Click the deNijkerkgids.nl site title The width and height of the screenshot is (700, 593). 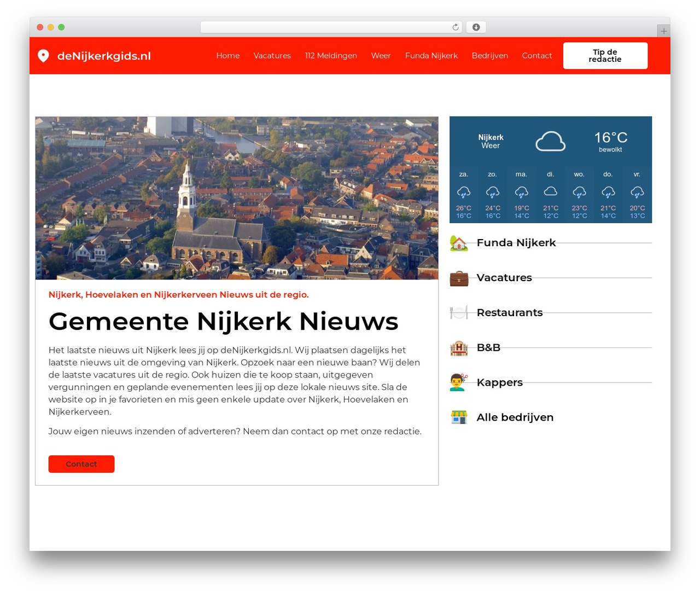[104, 56]
